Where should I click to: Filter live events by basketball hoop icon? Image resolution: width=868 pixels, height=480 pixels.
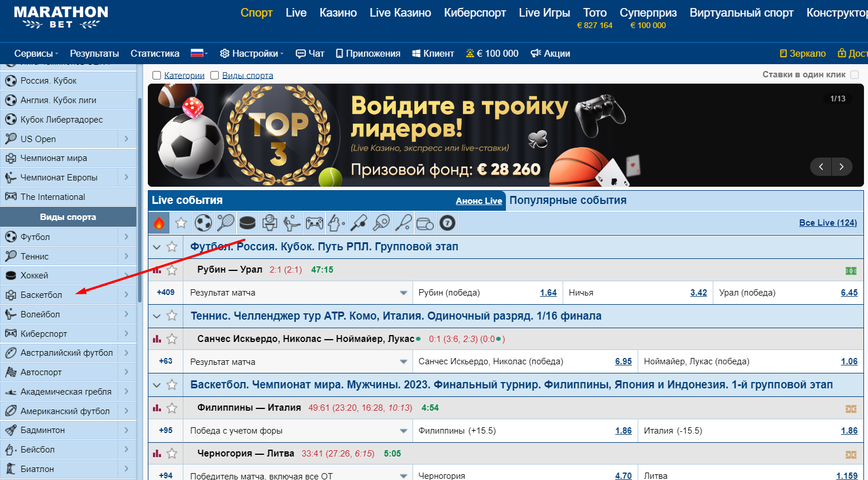[269, 223]
